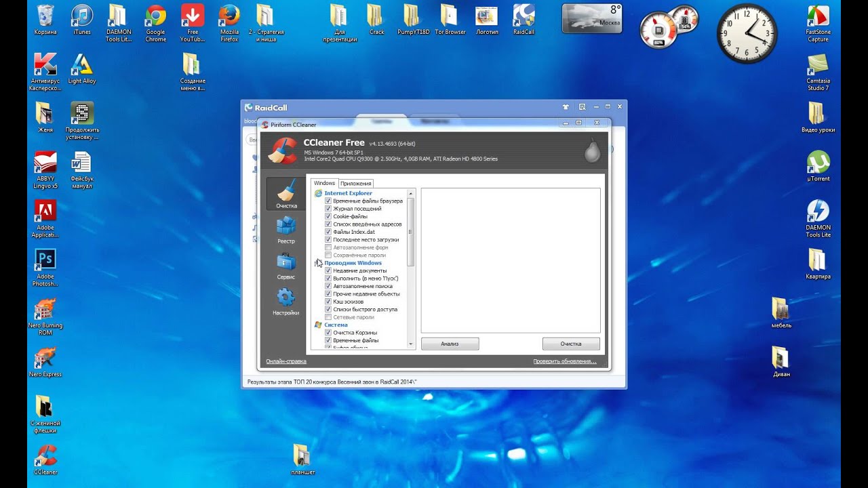Click the Очистка button at bottom right
868x488 pixels.
click(x=571, y=344)
